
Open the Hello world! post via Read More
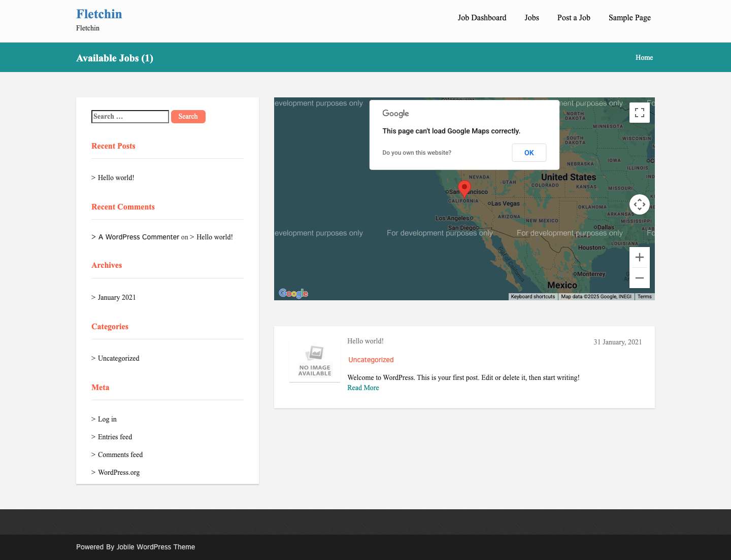362,388
